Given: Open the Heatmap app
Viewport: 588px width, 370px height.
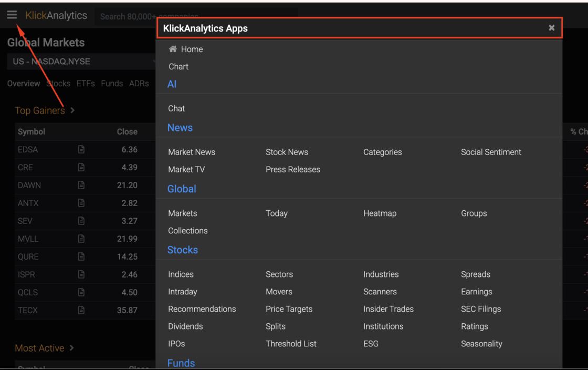Looking at the screenshot, I should click(380, 213).
